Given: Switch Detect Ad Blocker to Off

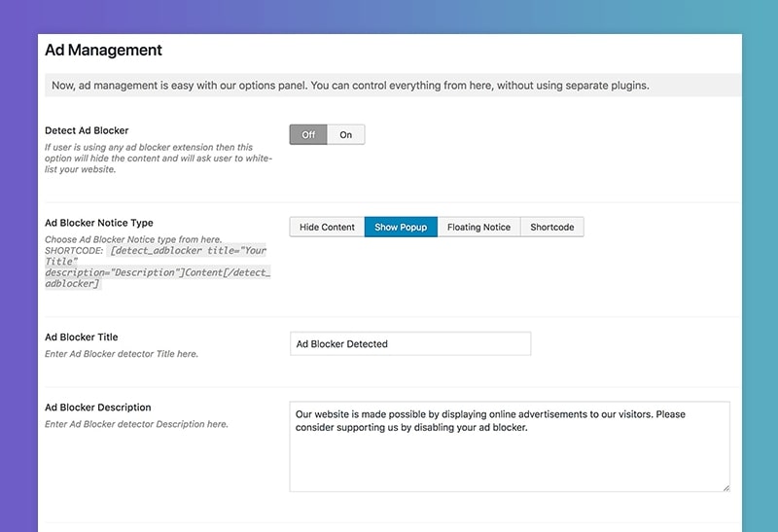Looking at the screenshot, I should (308, 134).
